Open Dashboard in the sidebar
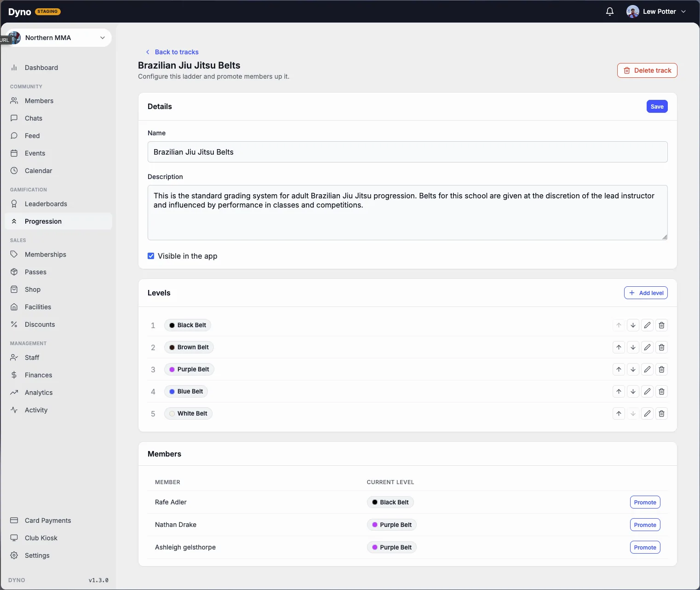This screenshot has height=590, width=700. pyautogui.click(x=58, y=68)
